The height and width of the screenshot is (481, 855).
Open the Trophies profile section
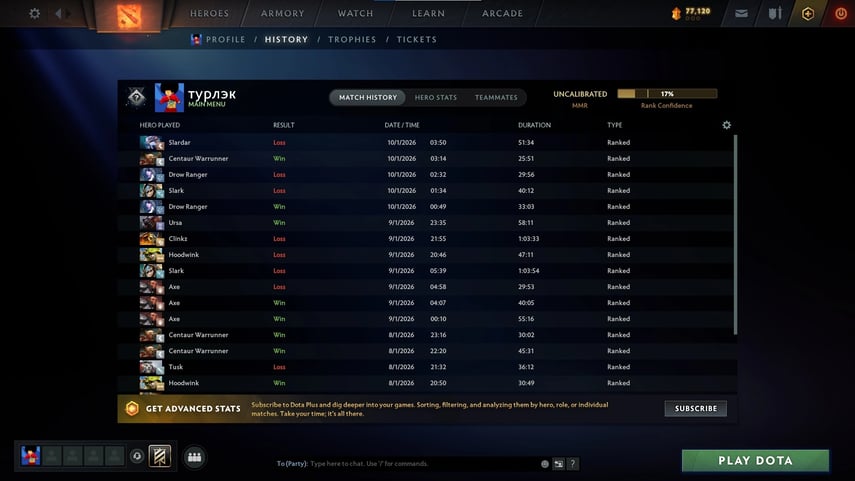pyautogui.click(x=352, y=40)
